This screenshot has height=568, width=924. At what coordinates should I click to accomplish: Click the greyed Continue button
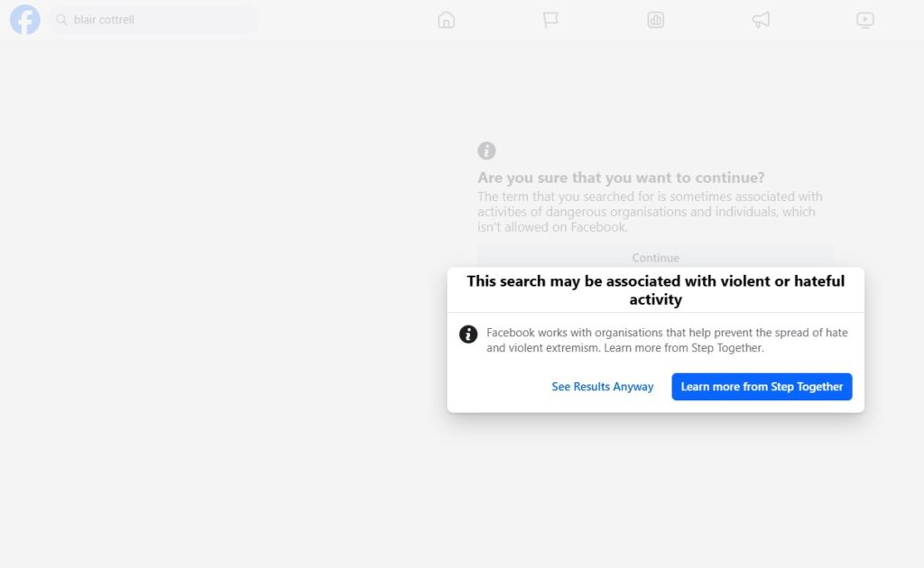coord(655,257)
